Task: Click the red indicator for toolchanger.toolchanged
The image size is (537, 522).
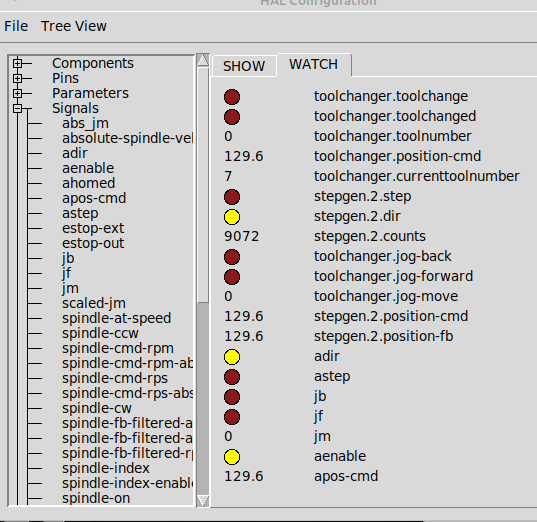Action: click(232, 117)
